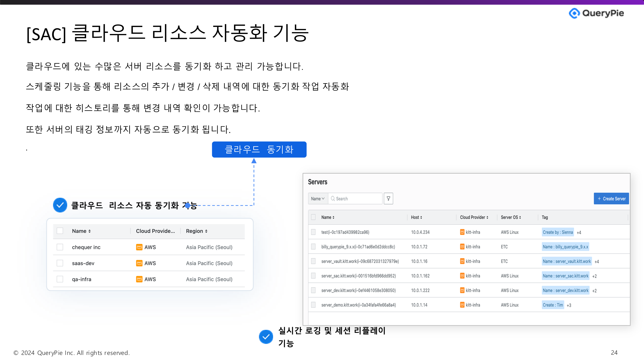Click the QueryPie logo icon
This screenshot has height=362, width=644.
click(x=574, y=13)
